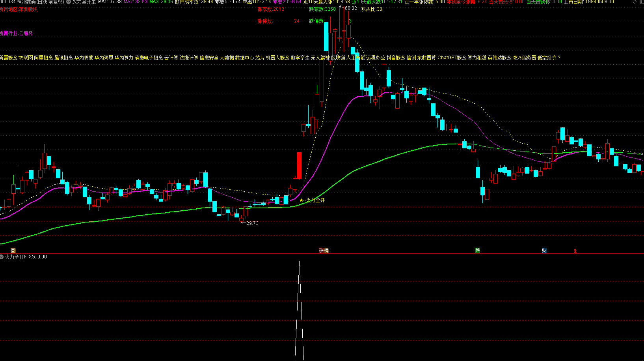Click the 数据中心 concept tag
Image resolution: width=644 pixels, height=361 pixels.
244,58
